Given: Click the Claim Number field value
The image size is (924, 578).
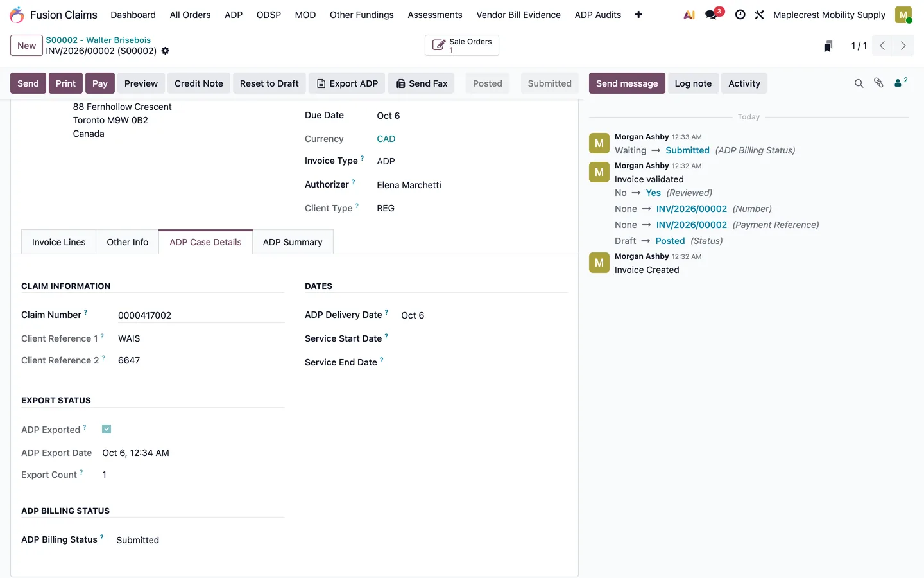Looking at the screenshot, I should point(201,315).
